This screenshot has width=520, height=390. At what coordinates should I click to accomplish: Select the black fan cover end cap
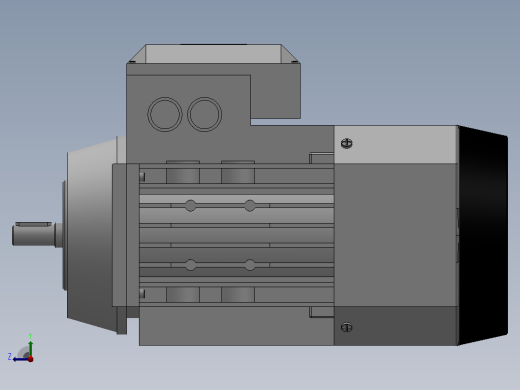483,235
